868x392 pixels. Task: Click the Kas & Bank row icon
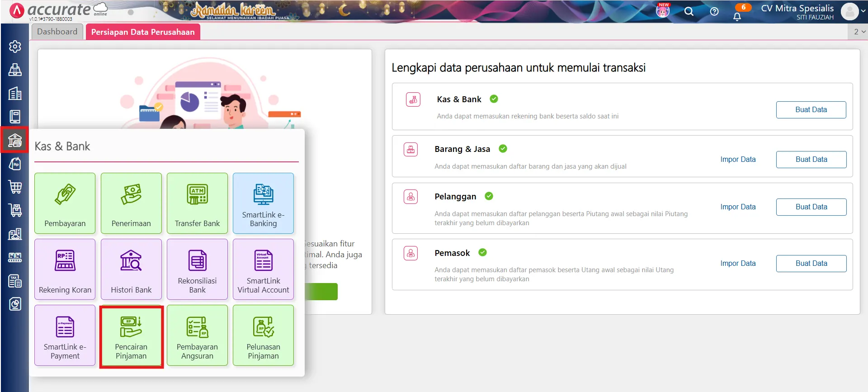coord(413,99)
